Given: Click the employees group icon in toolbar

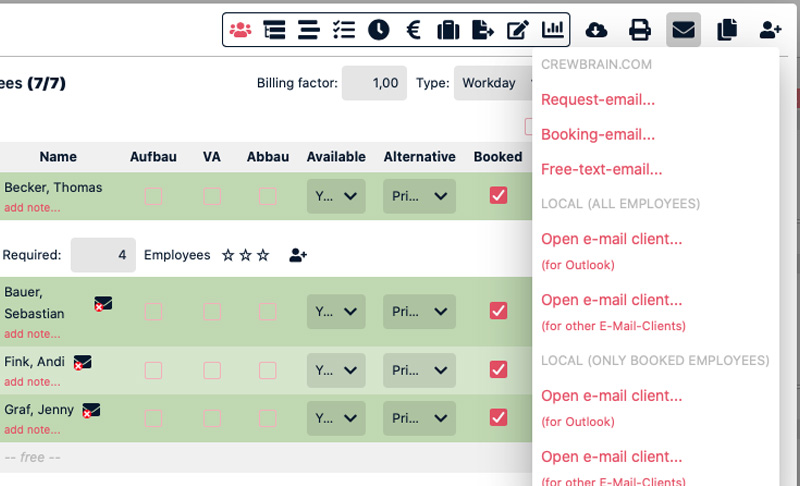Looking at the screenshot, I should [x=240, y=30].
